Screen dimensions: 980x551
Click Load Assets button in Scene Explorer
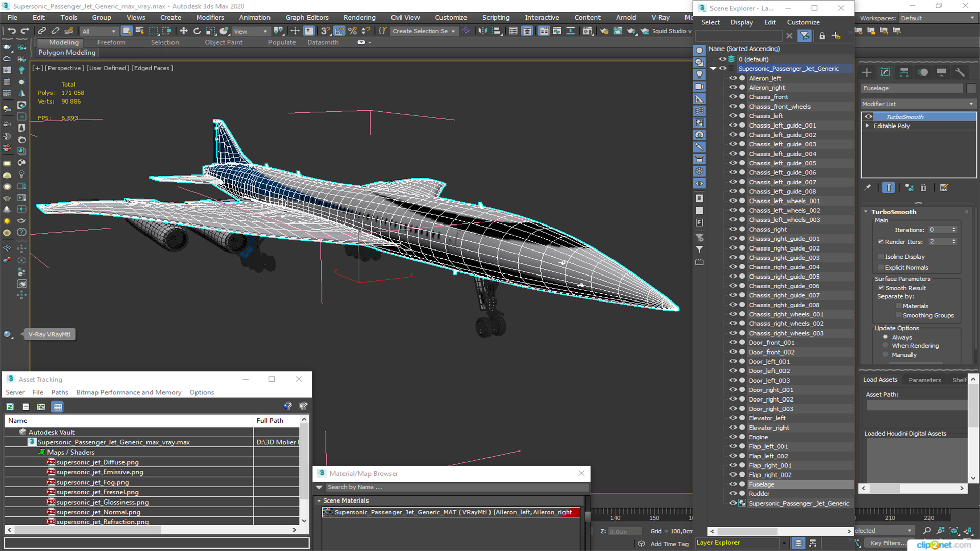880,380
